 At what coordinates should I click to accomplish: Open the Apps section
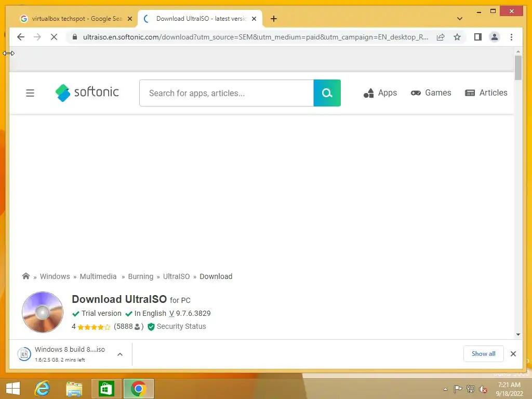click(x=380, y=92)
